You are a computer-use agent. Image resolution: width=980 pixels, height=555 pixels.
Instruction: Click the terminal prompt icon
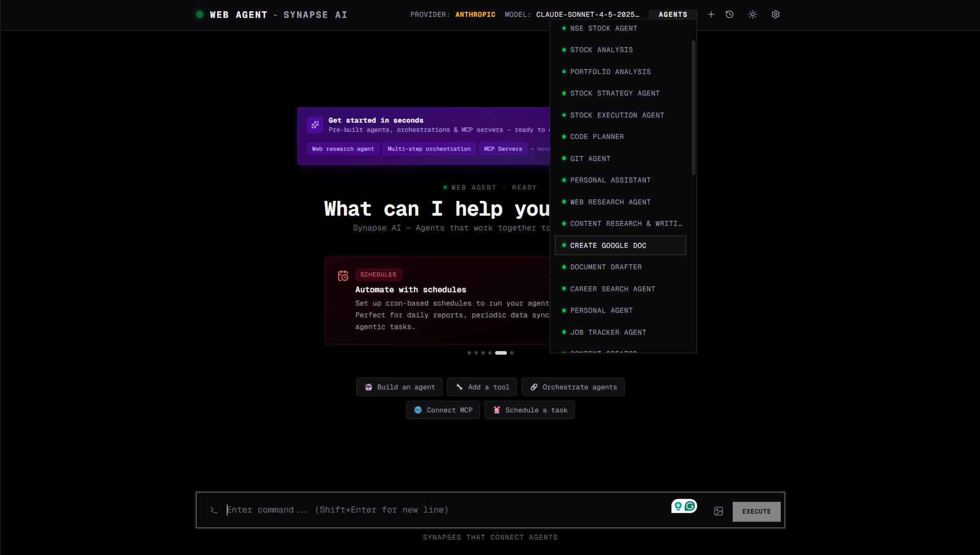pyautogui.click(x=214, y=510)
